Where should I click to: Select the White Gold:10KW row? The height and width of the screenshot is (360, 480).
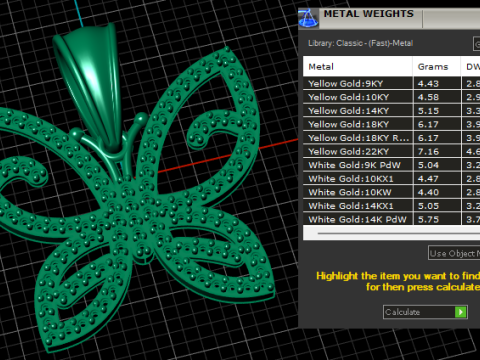point(392,192)
